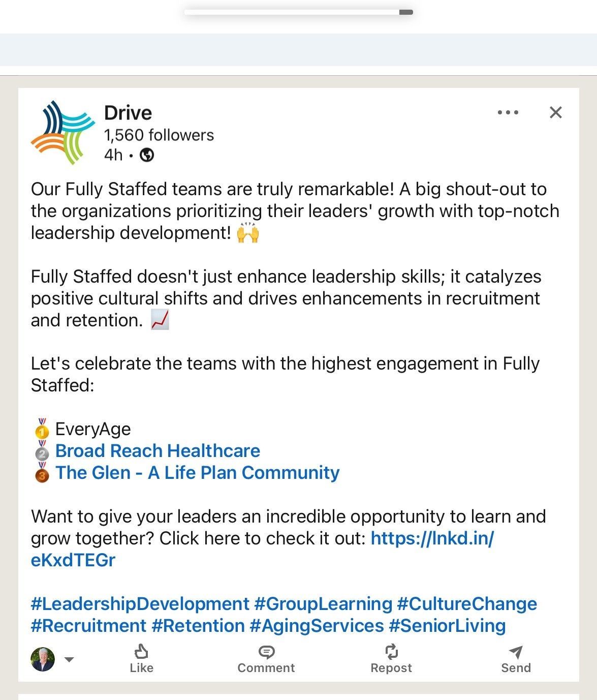
Task: Click the Drive company logo
Action: coord(63,132)
